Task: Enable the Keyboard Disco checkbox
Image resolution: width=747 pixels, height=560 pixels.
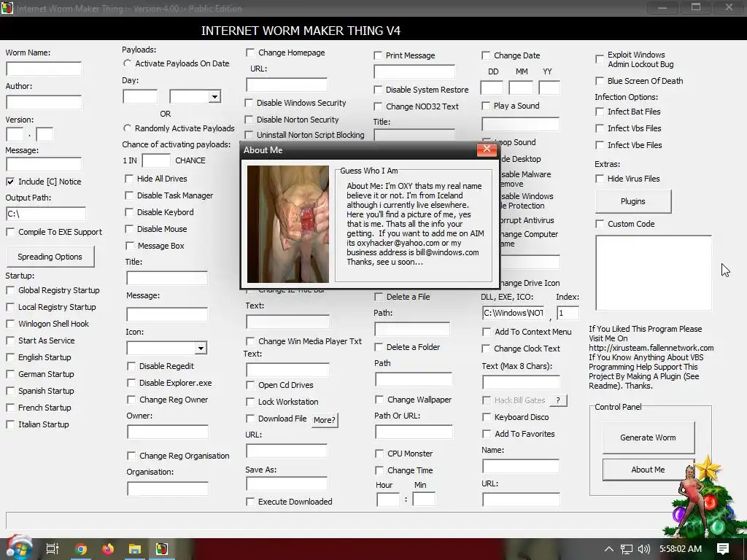Action: point(487,417)
